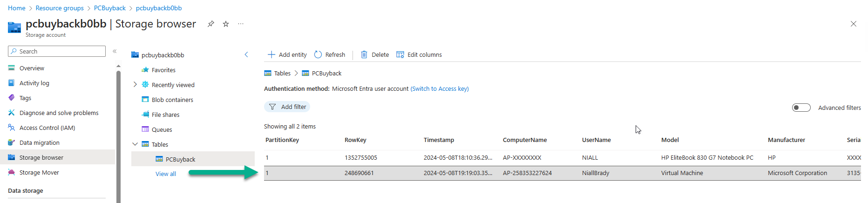Sort by the PartitionKey column header
Viewport: 868px width, 203px height.
pyautogui.click(x=282, y=140)
